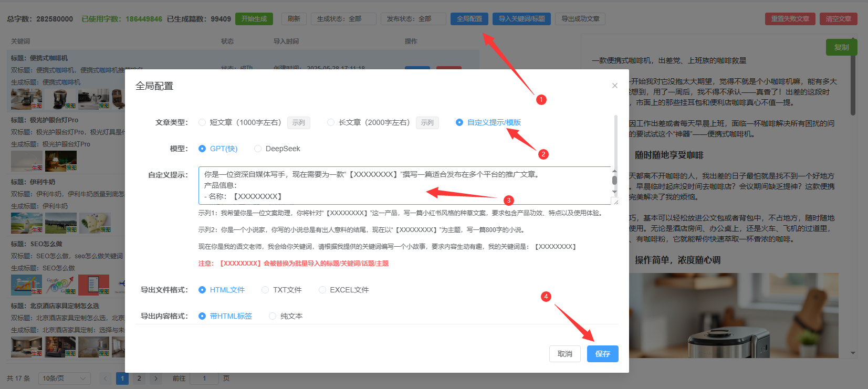
Task: Click the coffee machine photo in the preview
Action: (x=734, y=316)
